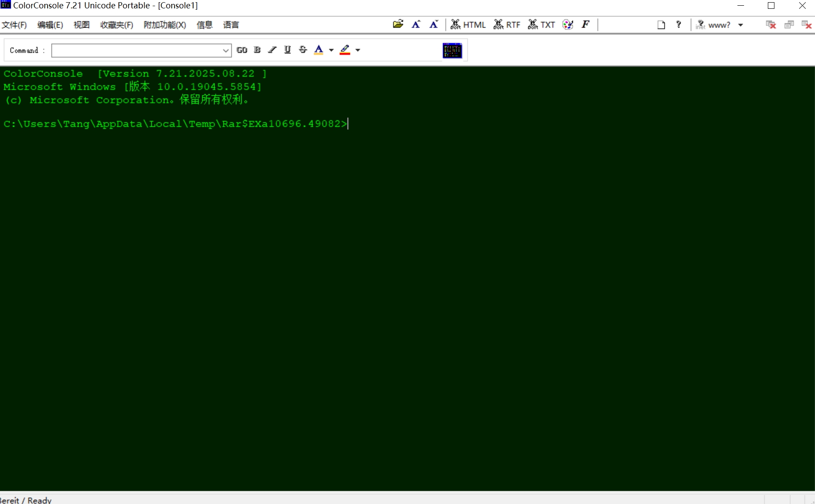
Task: Click the GO button to run command
Action: (x=242, y=50)
